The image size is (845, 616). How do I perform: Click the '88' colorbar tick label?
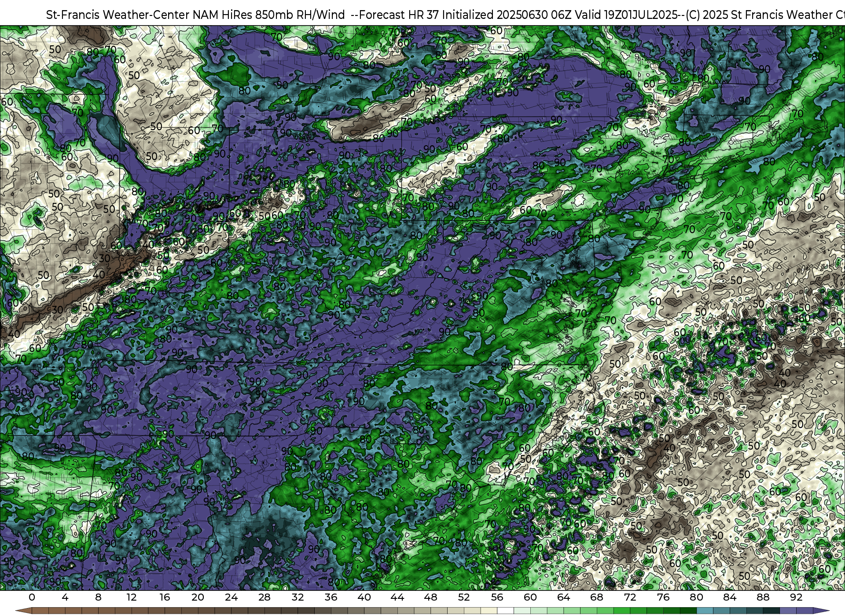click(763, 598)
